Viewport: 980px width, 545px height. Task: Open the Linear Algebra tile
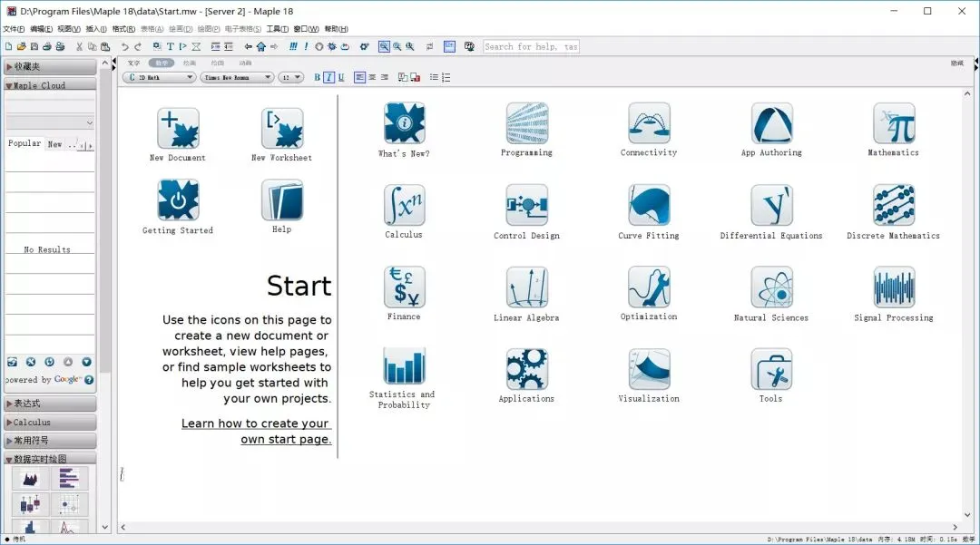click(x=527, y=287)
